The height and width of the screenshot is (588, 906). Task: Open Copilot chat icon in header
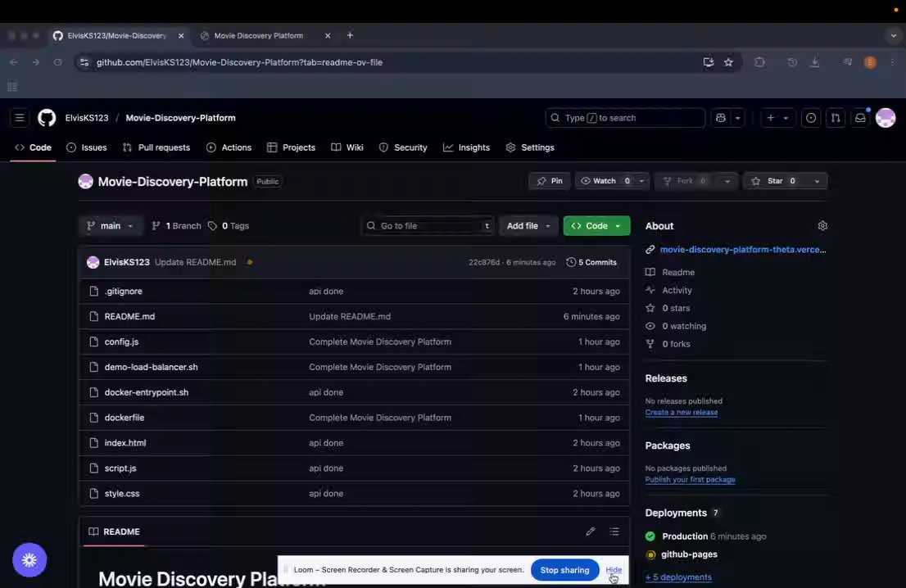click(721, 118)
